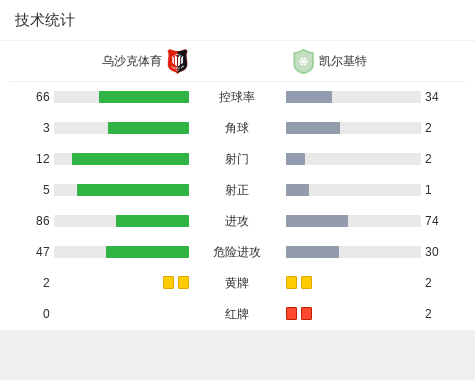475x380 pixels.
Task: Click the gray 进攻 bar showing 74
Action: point(317,221)
